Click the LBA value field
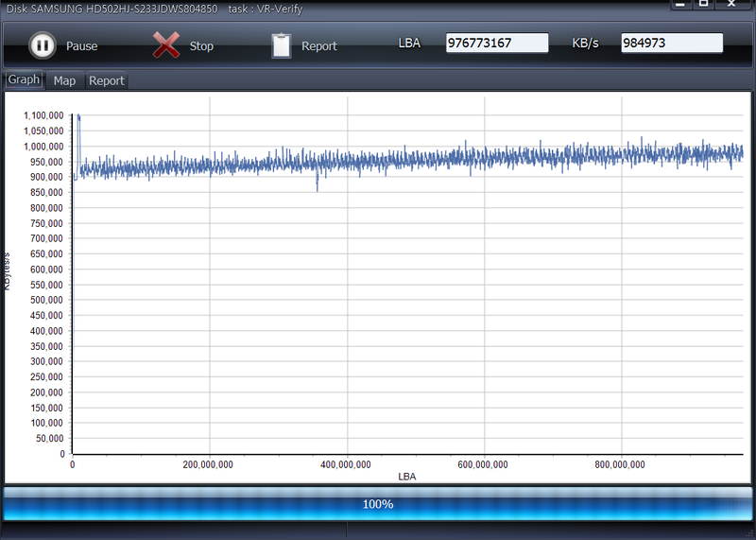This screenshot has height=540, width=756. [x=497, y=44]
